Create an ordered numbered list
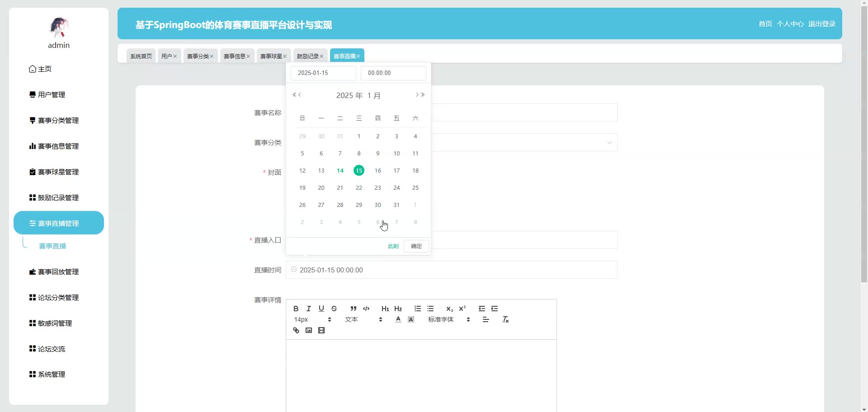The image size is (868, 412). pyautogui.click(x=417, y=309)
